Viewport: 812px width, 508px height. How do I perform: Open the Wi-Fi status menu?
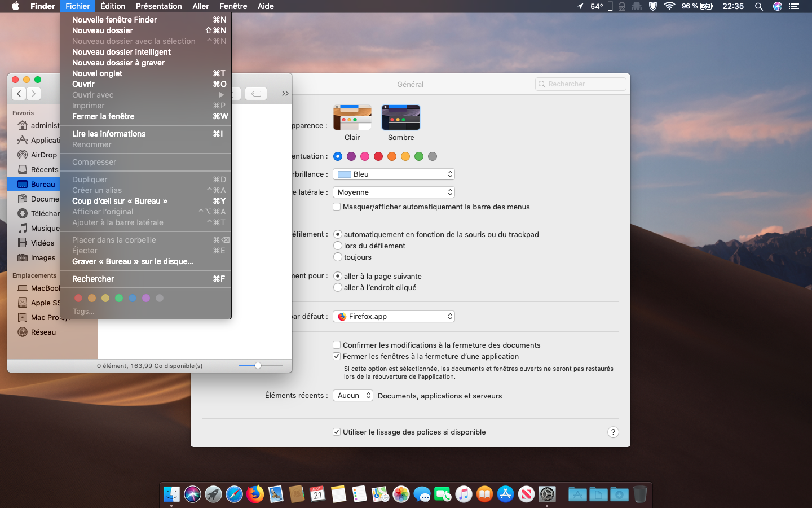[x=669, y=6]
